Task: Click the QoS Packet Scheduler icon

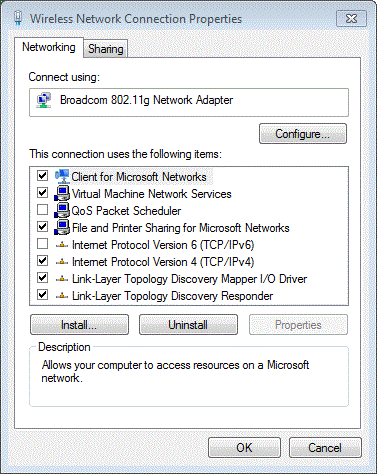Action: [62, 210]
